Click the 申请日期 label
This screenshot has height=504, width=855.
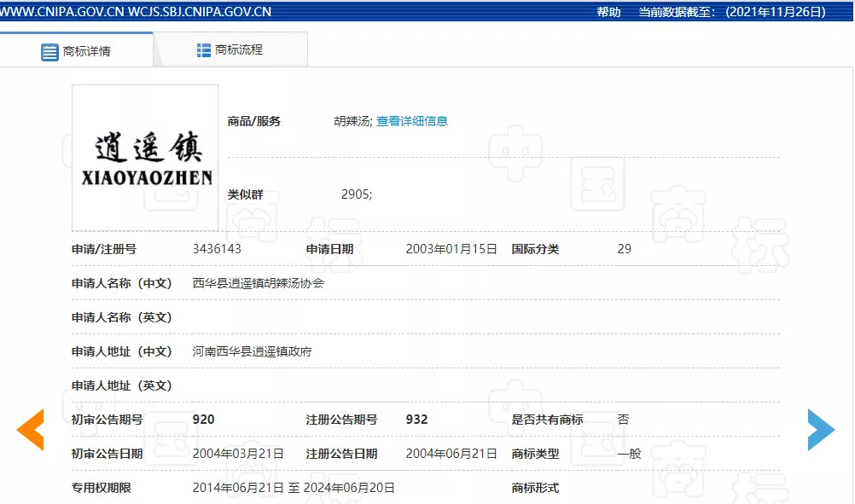coord(330,249)
